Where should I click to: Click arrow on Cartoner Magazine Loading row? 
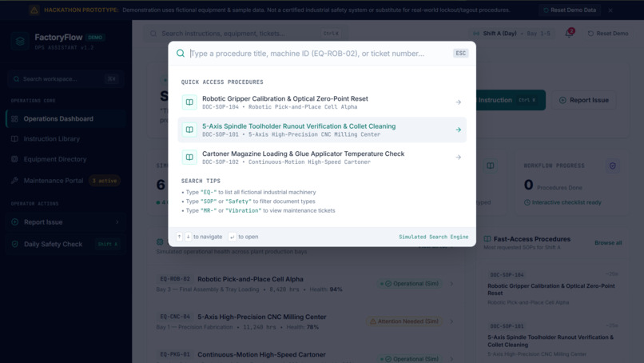(459, 157)
